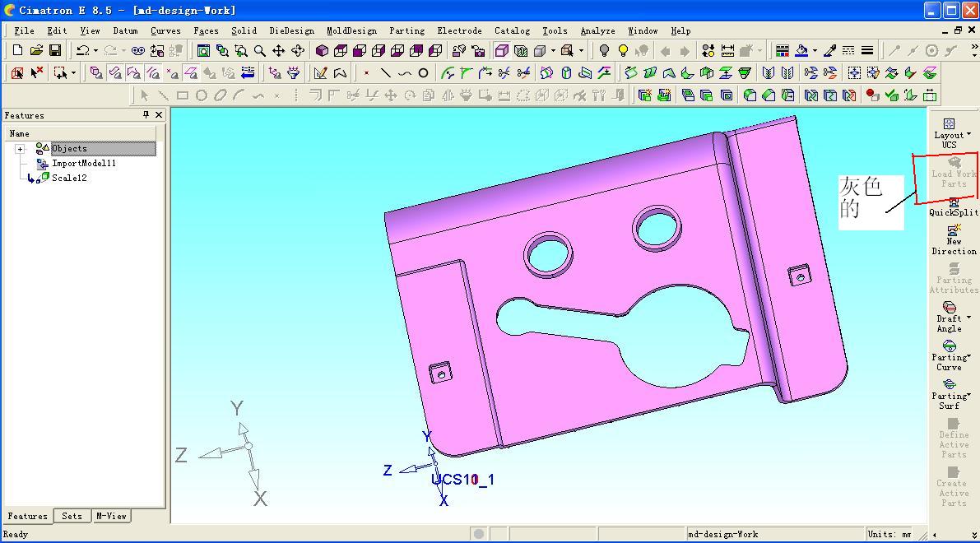Turn on the yellow light bulb icon
Image resolution: width=980 pixels, height=543 pixels.
point(623,51)
